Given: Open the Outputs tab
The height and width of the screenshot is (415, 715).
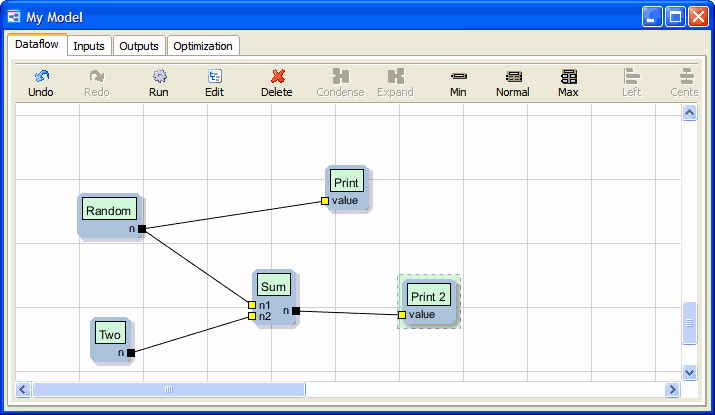Looking at the screenshot, I should [x=138, y=46].
